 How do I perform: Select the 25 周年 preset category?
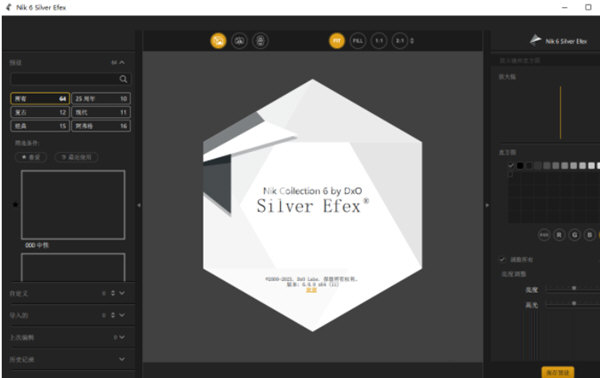point(101,99)
